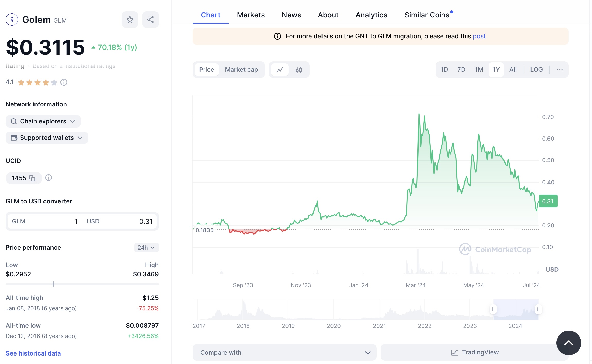Open the Chart tab
Screen dimensions: 592x364
click(x=211, y=15)
